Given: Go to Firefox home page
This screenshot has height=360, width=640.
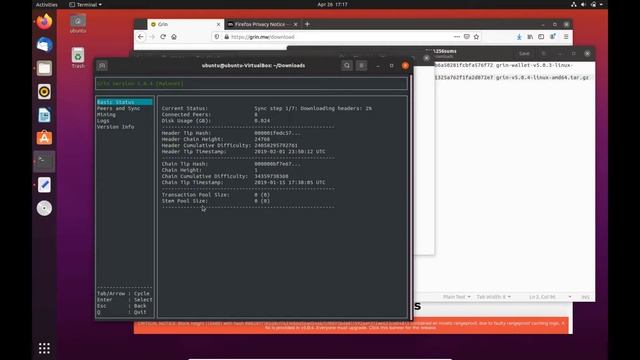Looking at the screenshot, I should (x=174, y=37).
